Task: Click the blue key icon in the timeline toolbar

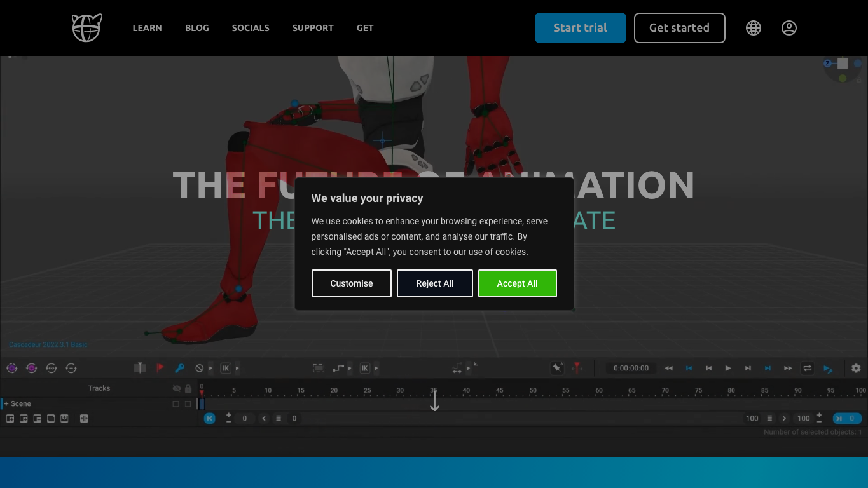Action: pyautogui.click(x=180, y=368)
